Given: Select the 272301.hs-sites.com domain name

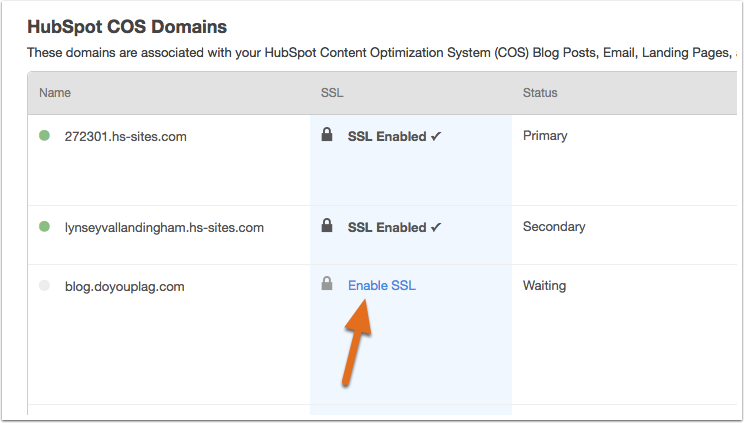Looking at the screenshot, I should point(126,137).
